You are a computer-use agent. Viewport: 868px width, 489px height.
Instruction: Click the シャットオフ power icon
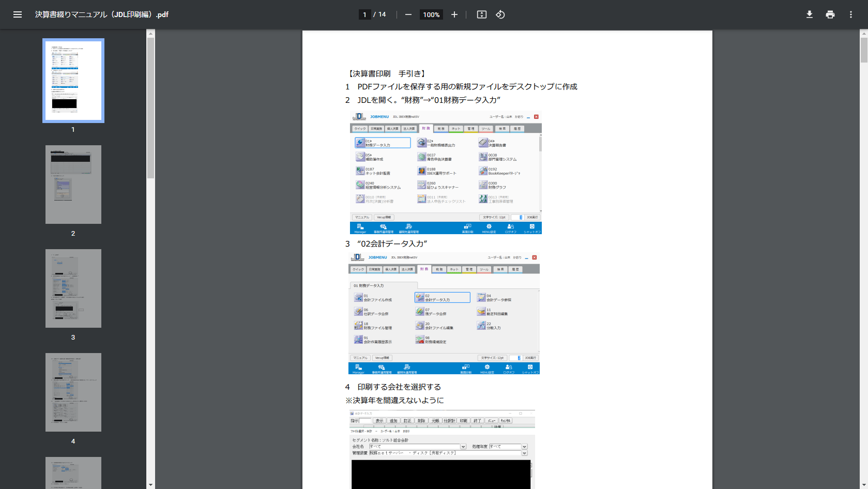531,227
